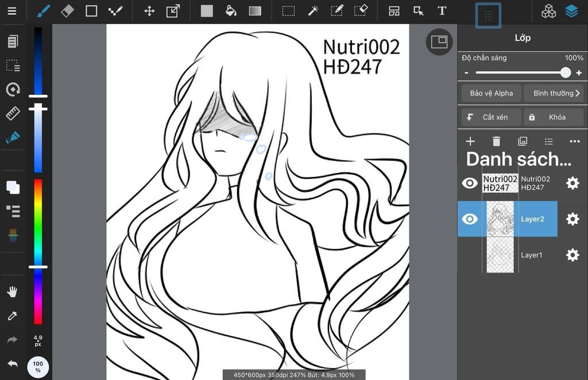The image size is (588, 380).
Task: Open the three-dot layer options menu
Action: [574, 141]
